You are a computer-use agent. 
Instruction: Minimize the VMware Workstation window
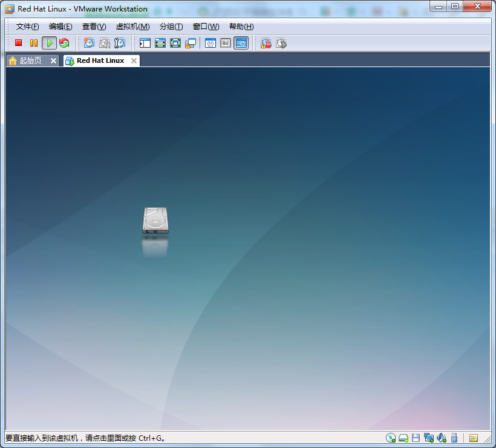pos(439,6)
